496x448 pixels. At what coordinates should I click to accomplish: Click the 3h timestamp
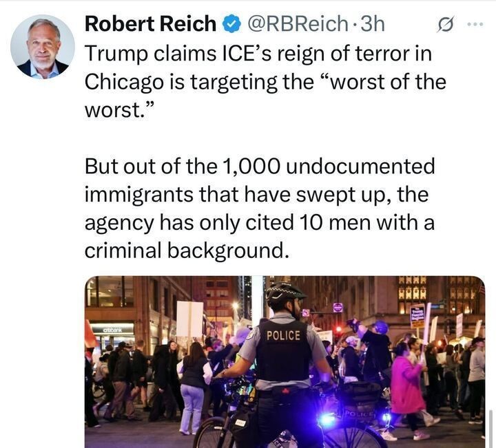[372, 23]
